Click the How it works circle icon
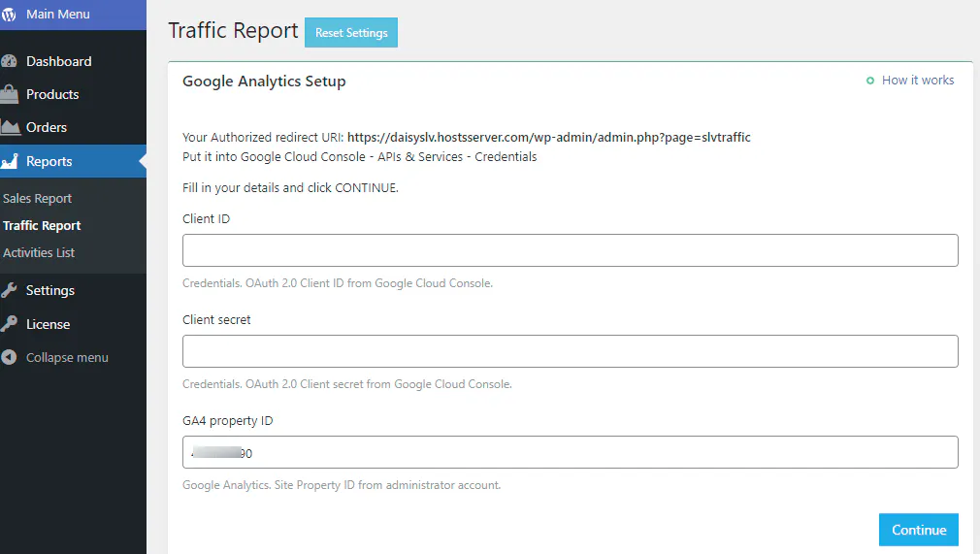The width and height of the screenshot is (980, 554). [x=870, y=81]
